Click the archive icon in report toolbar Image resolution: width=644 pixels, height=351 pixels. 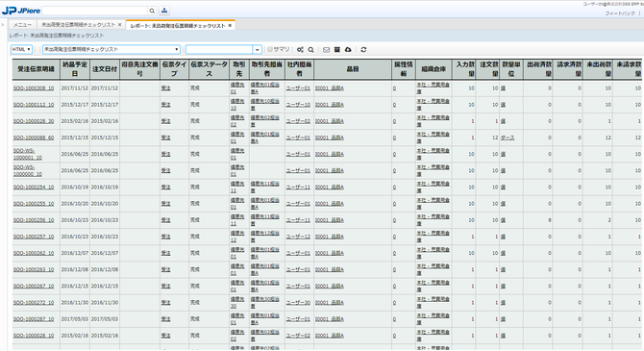coord(337,50)
